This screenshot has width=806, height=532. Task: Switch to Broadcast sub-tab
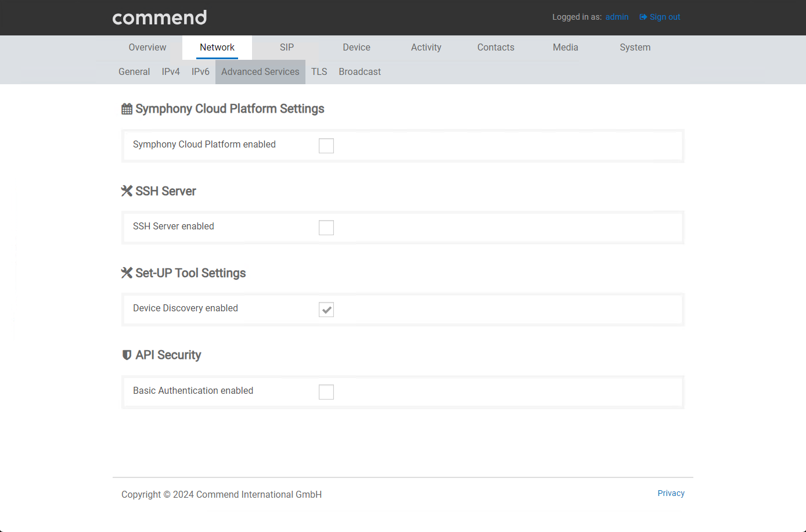[x=359, y=72]
